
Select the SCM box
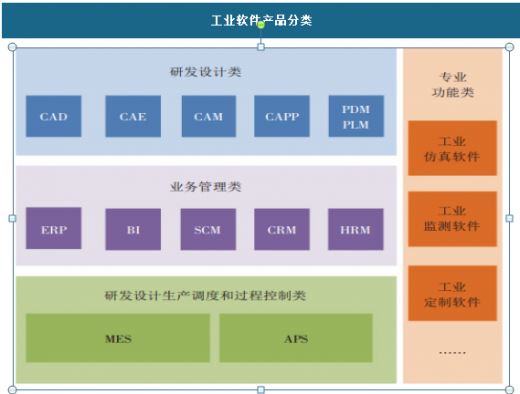point(208,229)
